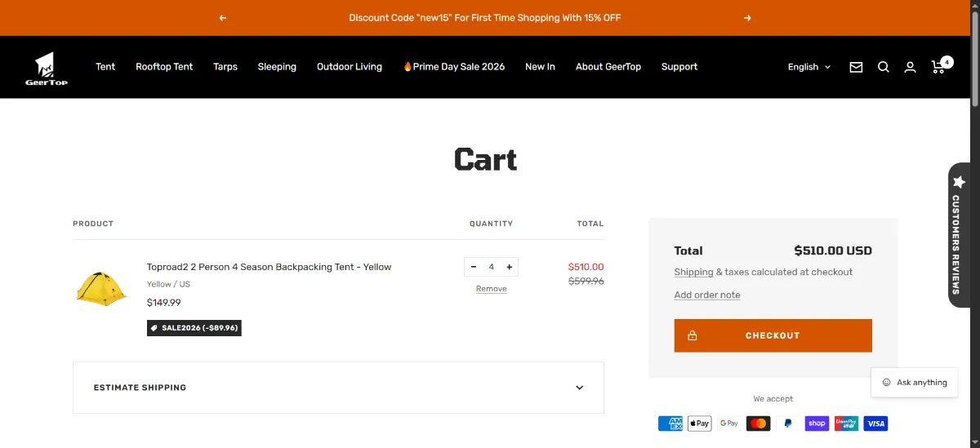
Task: Click the Checkout button
Action: [773, 335]
